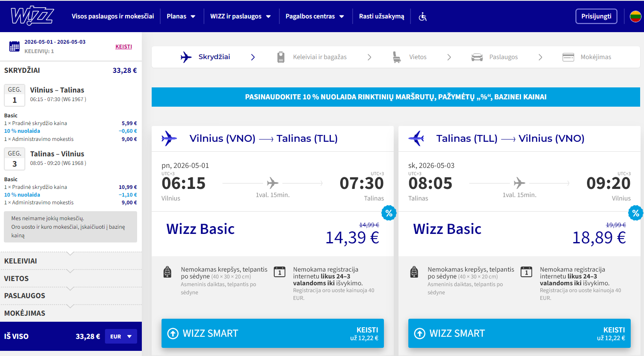Click the Keleiviai ir bagažas luggage icon
Viewport: 644px width, 356px height.
pos(281,57)
